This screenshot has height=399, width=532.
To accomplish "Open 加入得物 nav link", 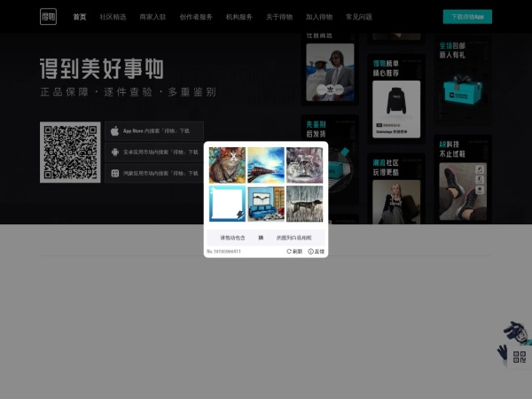I will coord(319,17).
